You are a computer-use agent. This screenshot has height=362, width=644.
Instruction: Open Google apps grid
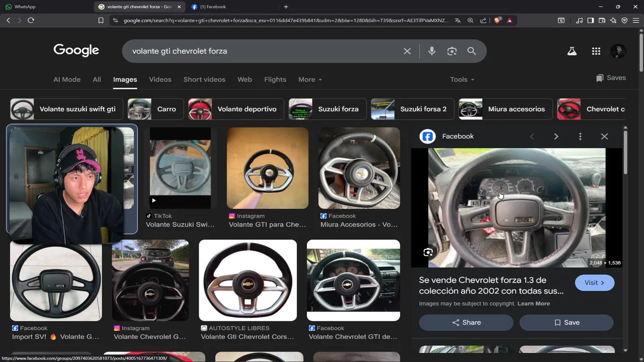click(596, 51)
